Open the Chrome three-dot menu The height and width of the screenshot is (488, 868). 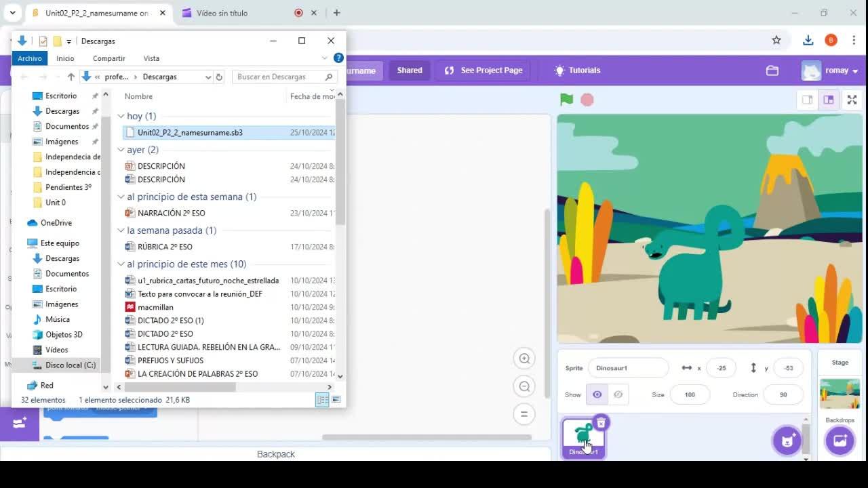pos(852,40)
